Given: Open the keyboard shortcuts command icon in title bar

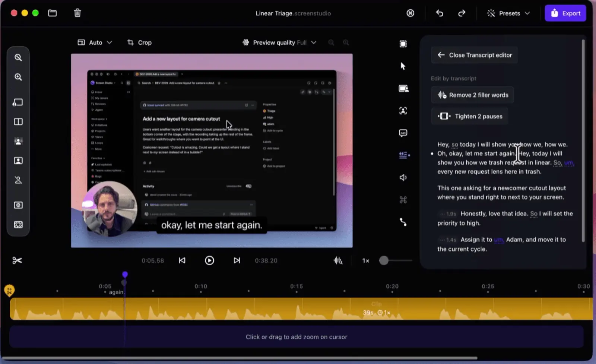Looking at the screenshot, I should 410,13.
